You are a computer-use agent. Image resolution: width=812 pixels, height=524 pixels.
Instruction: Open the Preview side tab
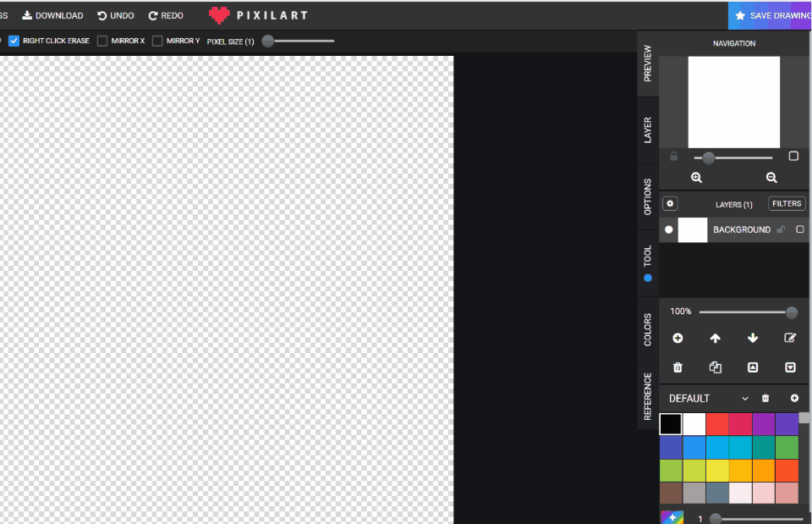(x=647, y=63)
